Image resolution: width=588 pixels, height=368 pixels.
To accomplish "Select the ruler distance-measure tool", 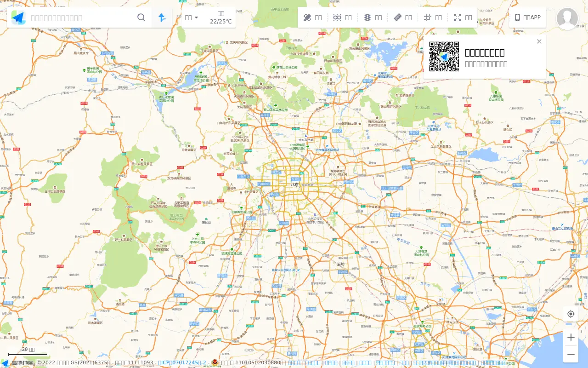I will 403,17.
